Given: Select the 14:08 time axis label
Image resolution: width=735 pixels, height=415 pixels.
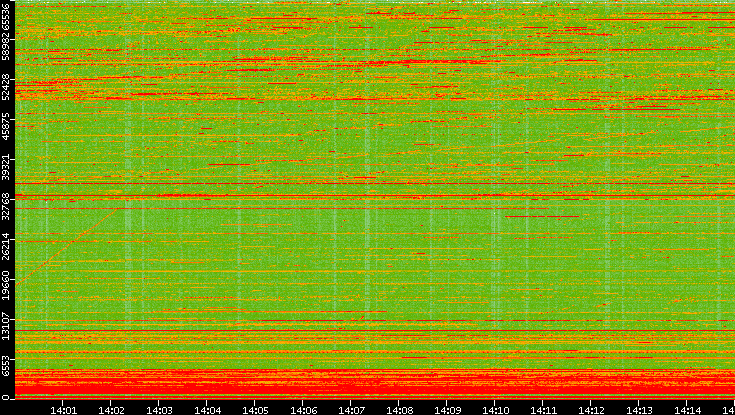Looking at the screenshot, I should 399,410.
